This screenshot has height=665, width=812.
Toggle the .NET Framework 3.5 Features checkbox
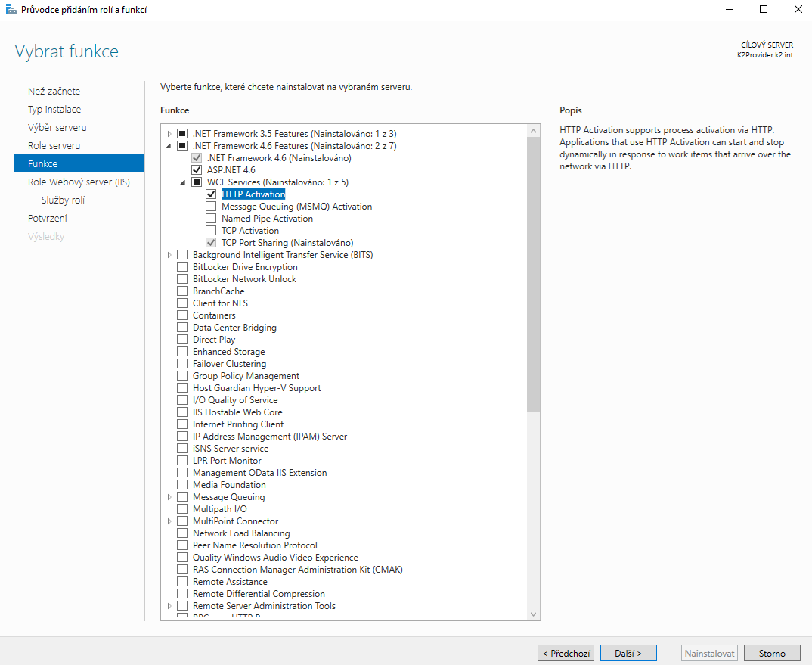(182, 134)
